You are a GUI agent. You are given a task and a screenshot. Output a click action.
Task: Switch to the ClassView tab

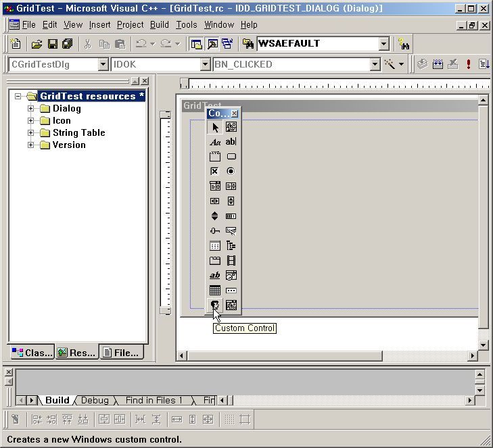pyautogui.click(x=31, y=353)
